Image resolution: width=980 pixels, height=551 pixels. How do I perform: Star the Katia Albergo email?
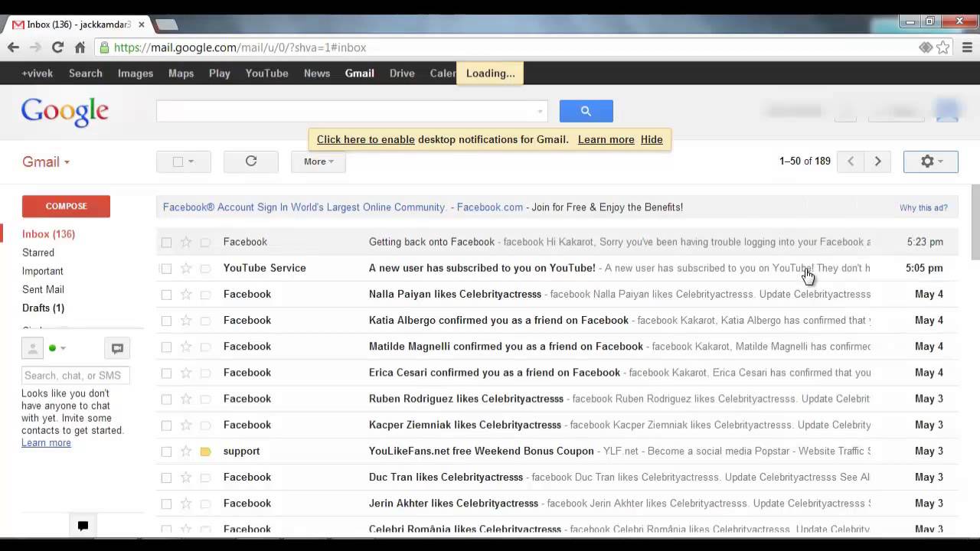[186, 320]
